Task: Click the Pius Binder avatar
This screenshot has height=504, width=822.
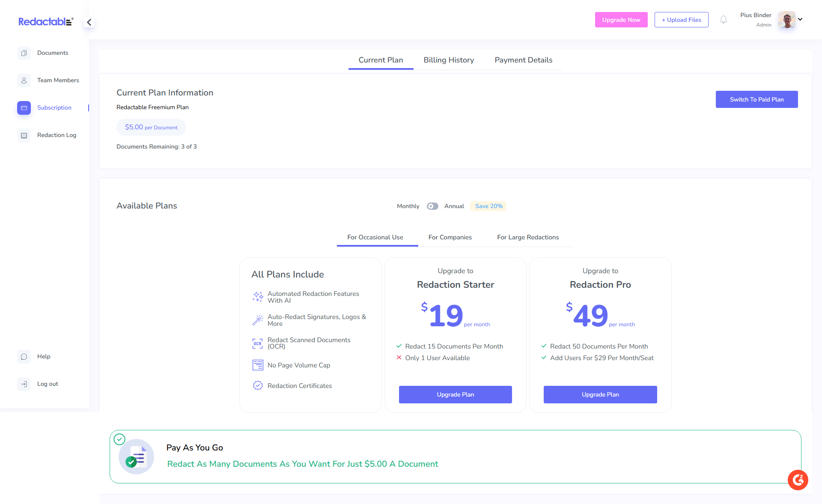Action: 786,20
